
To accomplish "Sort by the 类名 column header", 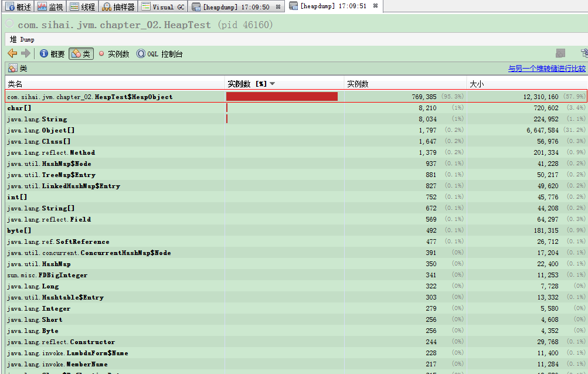I will tap(115, 84).
